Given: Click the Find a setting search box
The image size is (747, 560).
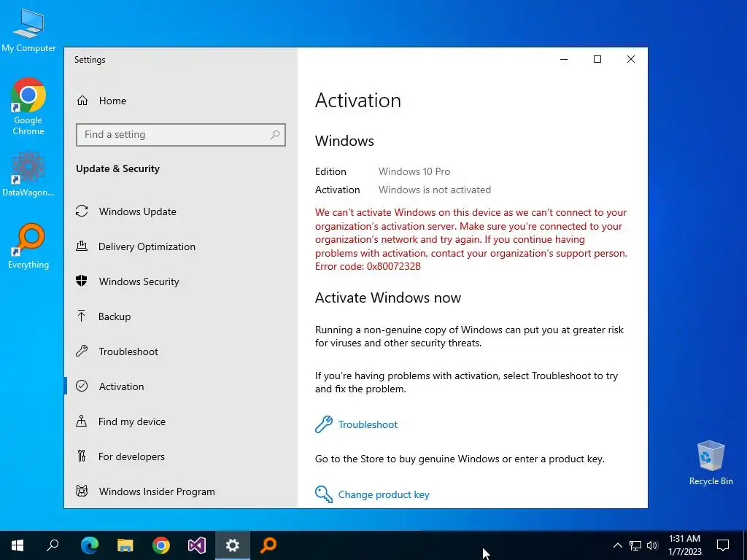Looking at the screenshot, I should (181, 135).
